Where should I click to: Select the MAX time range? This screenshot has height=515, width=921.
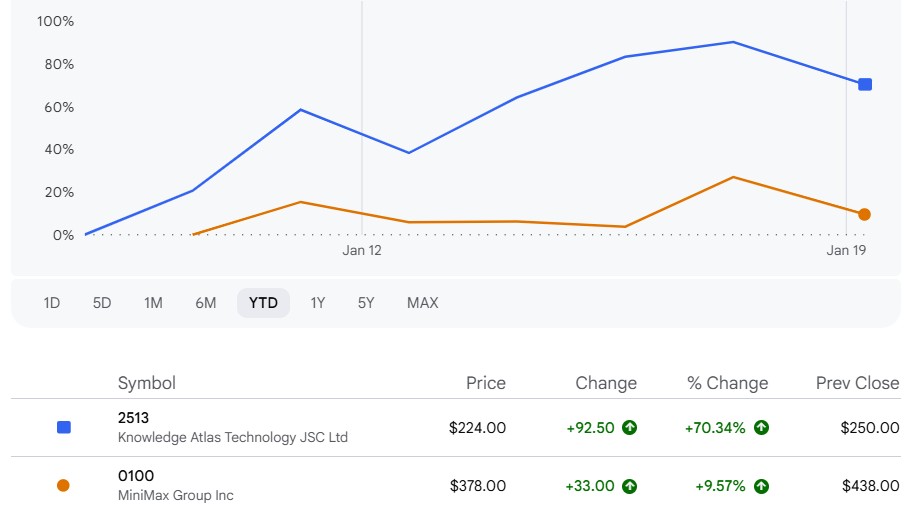click(422, 303)
